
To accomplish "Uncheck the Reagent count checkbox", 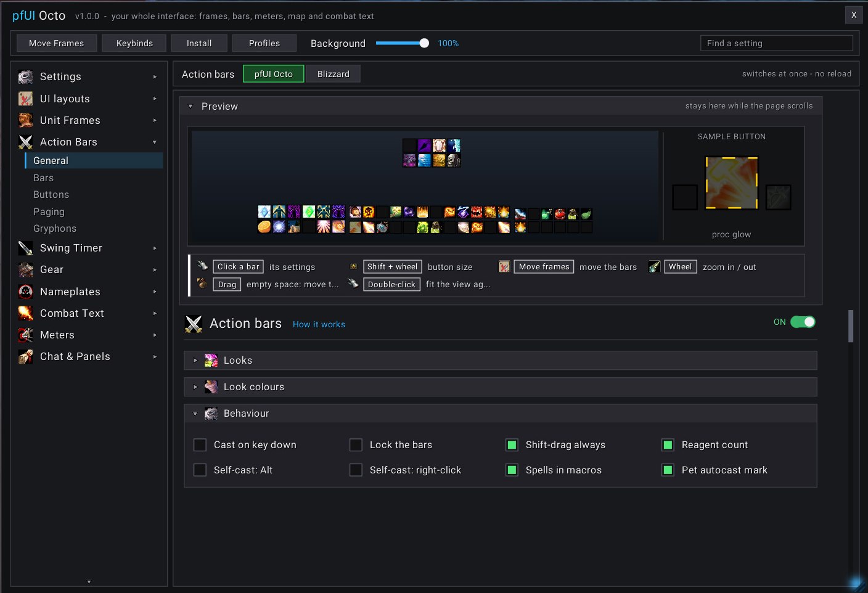I will pyautogui.click(x=668, y=445).
